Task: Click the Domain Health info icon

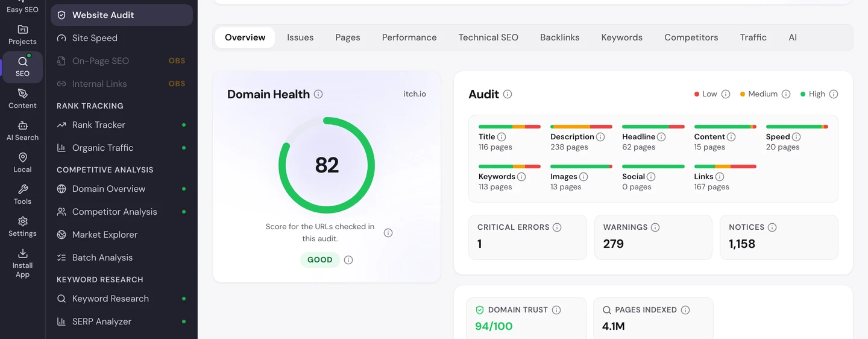Action: tap(318, 94)
